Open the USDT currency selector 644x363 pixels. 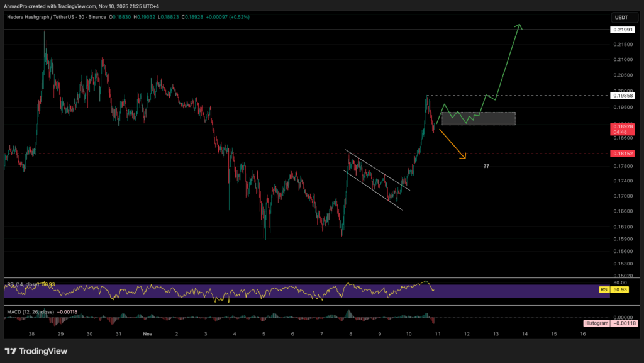[x=621, y=17]
